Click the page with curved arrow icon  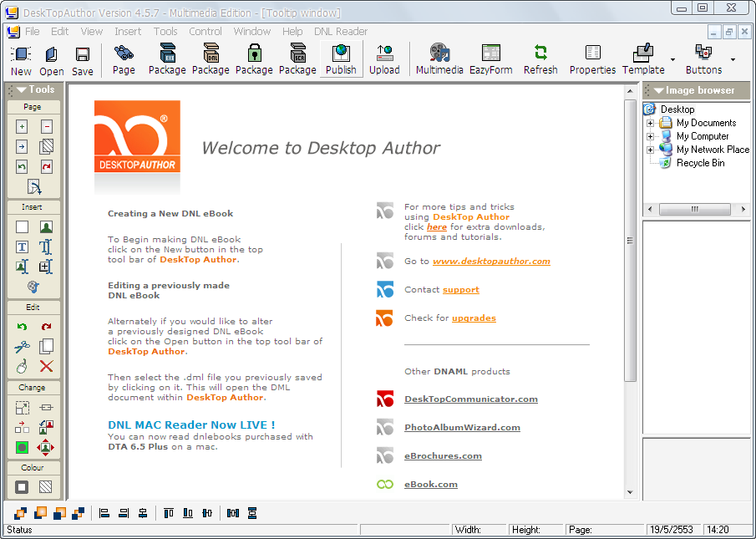[33, 187]
